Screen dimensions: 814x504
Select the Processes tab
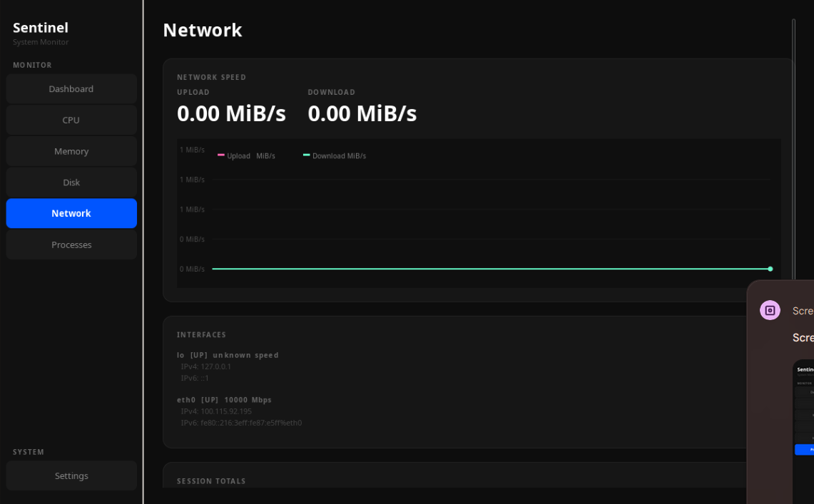pyautogui.click(x=71, y=245)
